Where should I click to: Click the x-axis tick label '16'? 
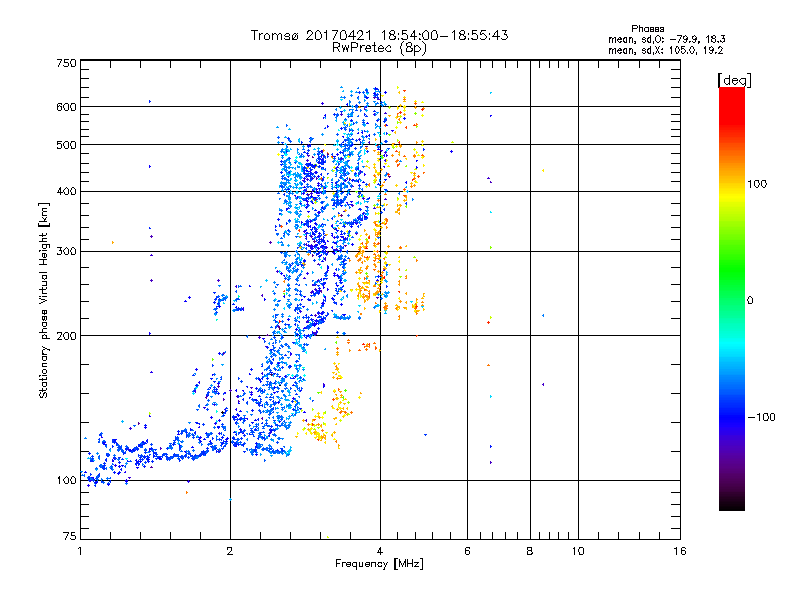click(x=680, y=551)
